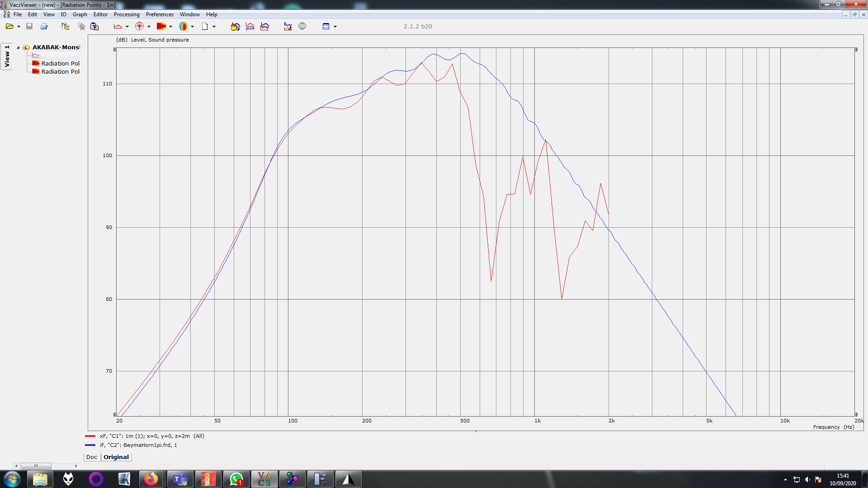Expand the line chart dropdown arrow
868x488 pixels.
coord(127,27)
